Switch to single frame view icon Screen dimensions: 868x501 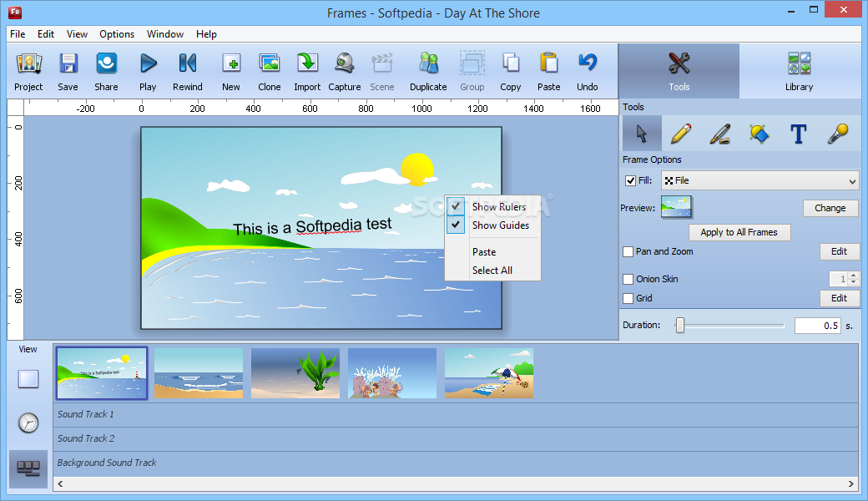click(28, 379)
